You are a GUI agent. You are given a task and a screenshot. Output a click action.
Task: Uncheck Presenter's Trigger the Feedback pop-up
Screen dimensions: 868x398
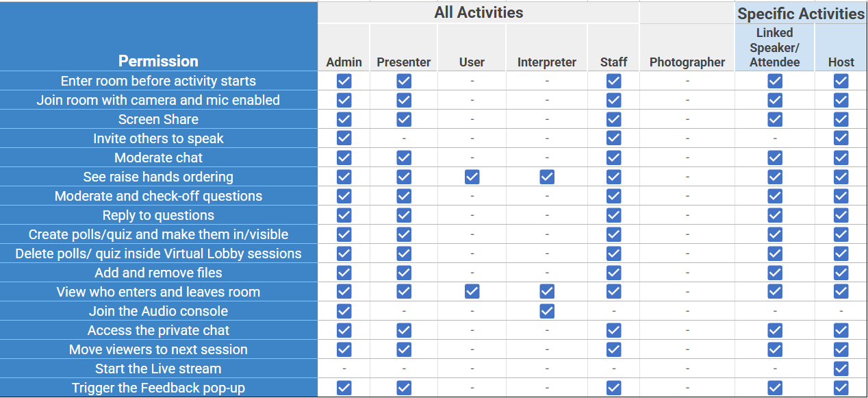[x=404, y=388]
